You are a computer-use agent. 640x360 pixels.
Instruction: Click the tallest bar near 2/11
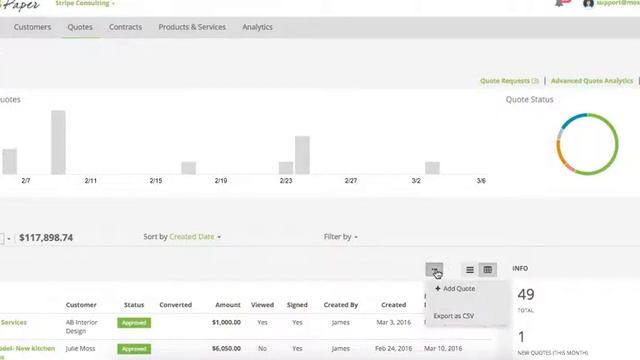click(x=58, y=142)
